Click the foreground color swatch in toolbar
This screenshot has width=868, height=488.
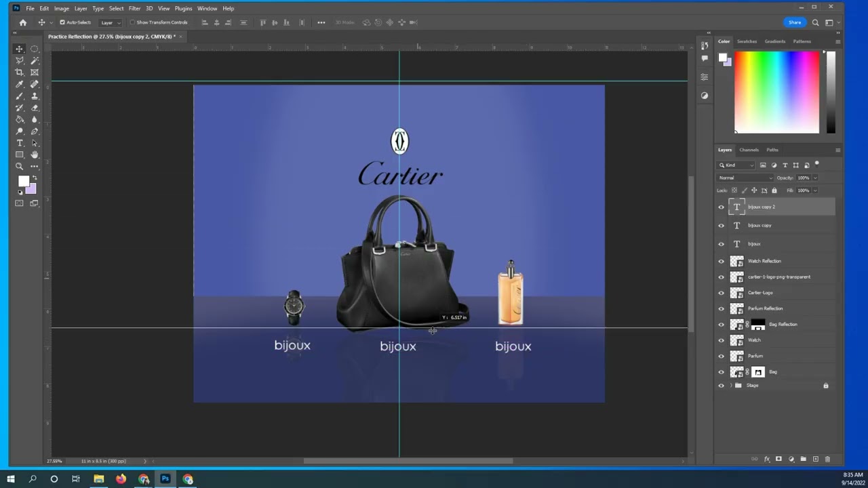[23, 181]
